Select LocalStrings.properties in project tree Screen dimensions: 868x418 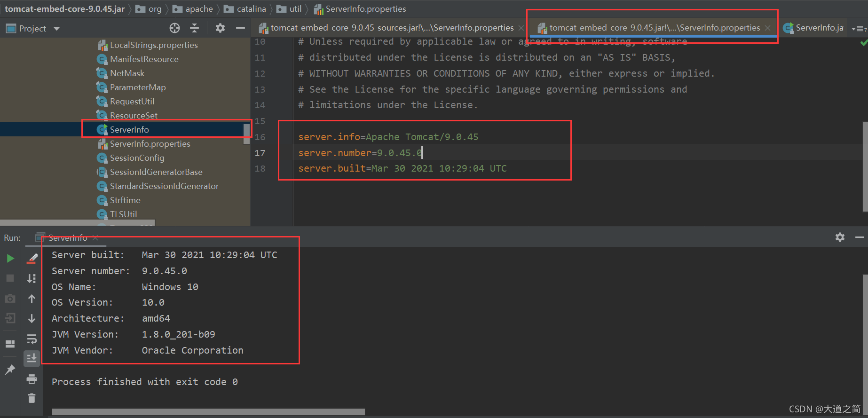point(148,45)
